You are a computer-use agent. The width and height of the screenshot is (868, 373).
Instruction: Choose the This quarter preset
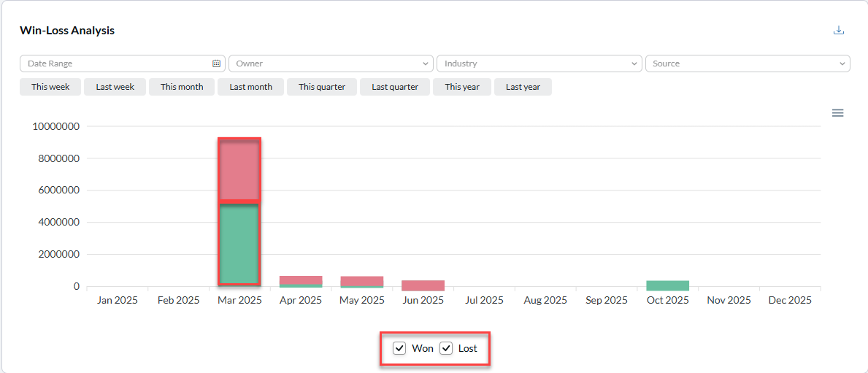321,87
